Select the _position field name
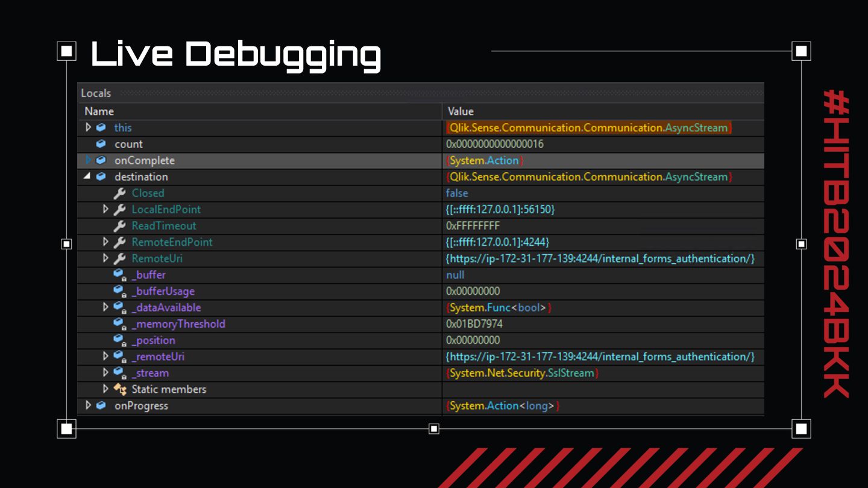 [x=154, y=340]
